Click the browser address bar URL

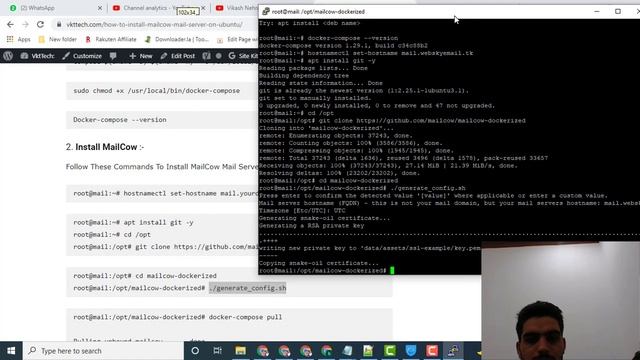click(154, 24)
